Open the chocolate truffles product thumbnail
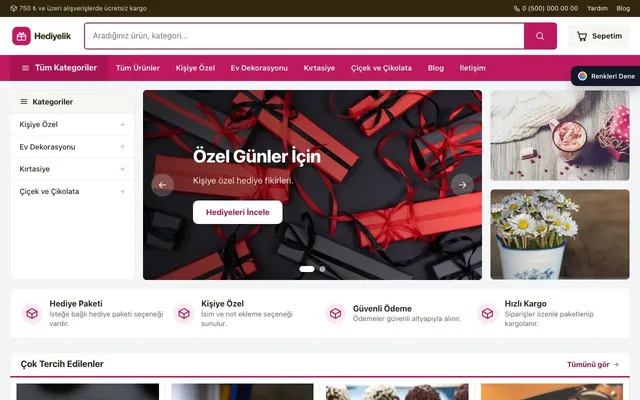 397,392
